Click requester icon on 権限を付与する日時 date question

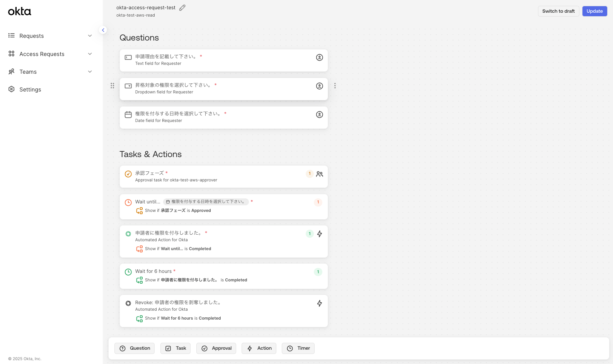click(320, 115)
